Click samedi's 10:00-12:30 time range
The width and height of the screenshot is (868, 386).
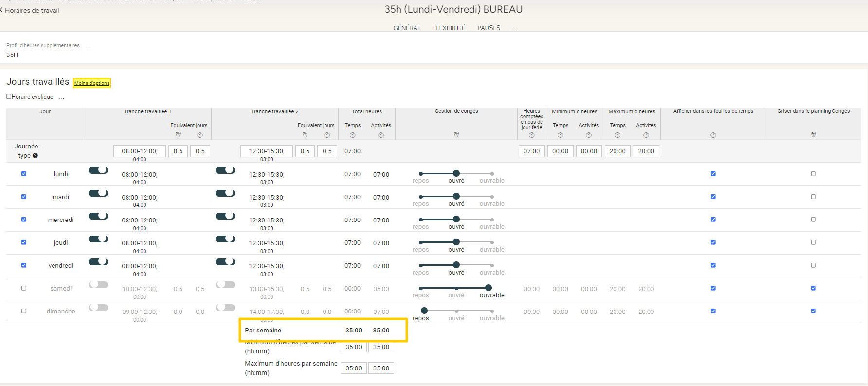(x=140, y=289)
